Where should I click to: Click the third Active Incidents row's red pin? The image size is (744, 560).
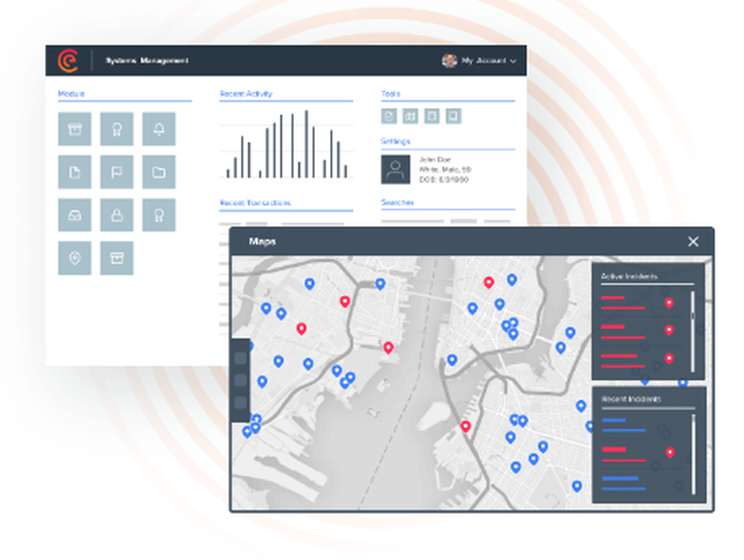669,358
